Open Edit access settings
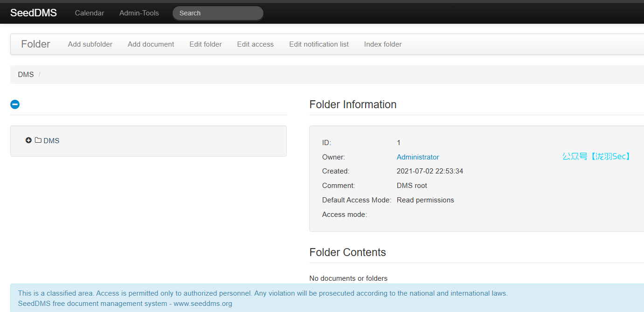Viewport: 644px width, 312px height. point(255,44)
